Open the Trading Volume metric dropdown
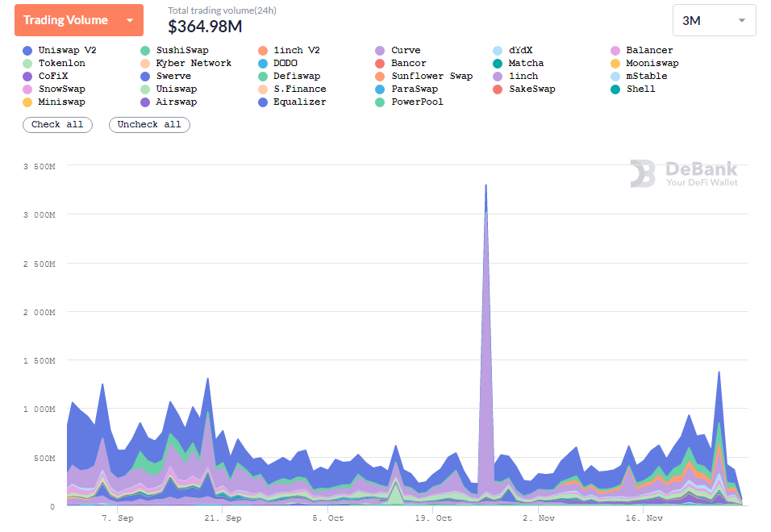 click(79, 20)
